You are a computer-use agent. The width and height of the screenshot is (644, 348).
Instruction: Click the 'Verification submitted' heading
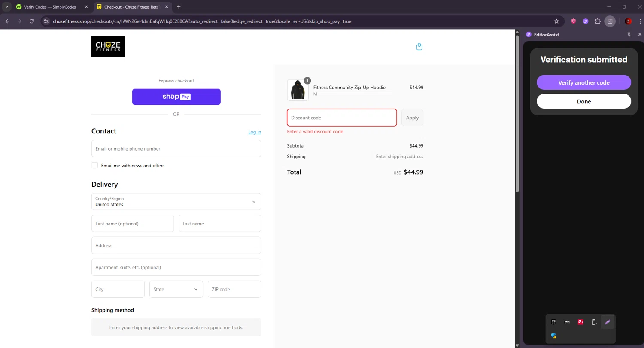[584, 60]
